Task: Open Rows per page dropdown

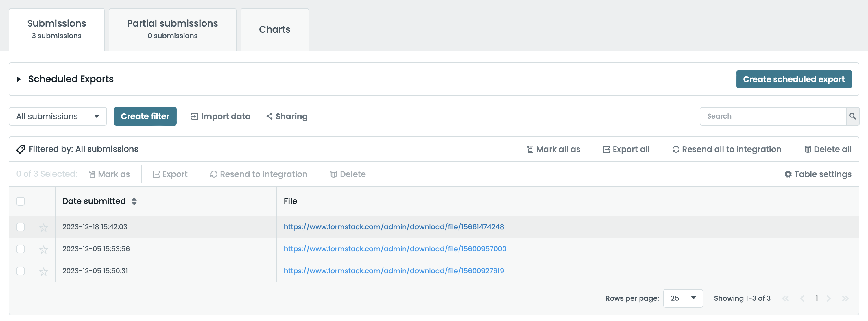Action: [x=683, y=298]
